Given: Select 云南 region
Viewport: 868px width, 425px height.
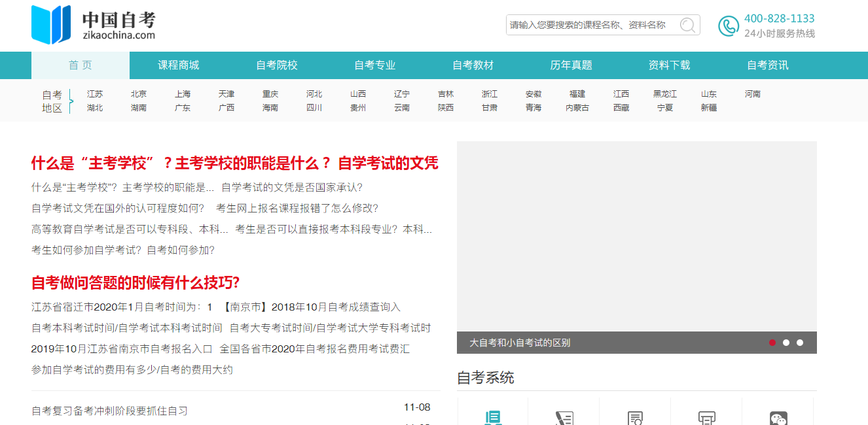Looking at the screenshot, I should coord(402,108).
